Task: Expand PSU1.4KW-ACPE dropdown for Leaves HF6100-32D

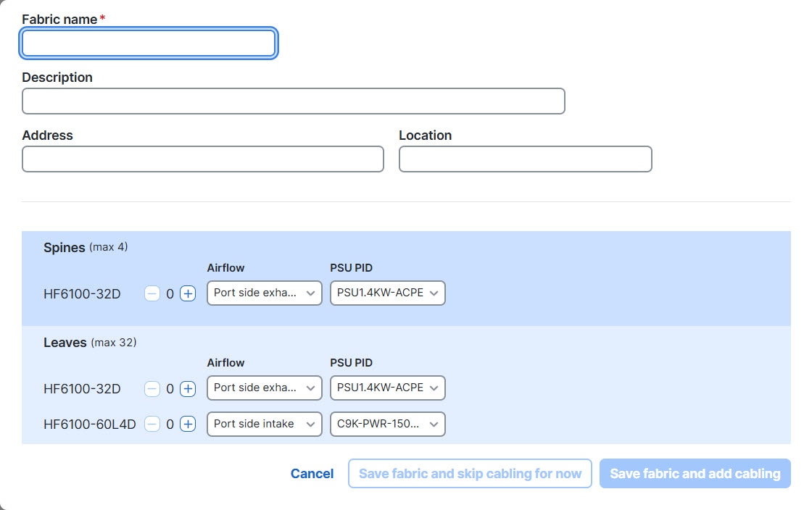Action: click(388, 388)
